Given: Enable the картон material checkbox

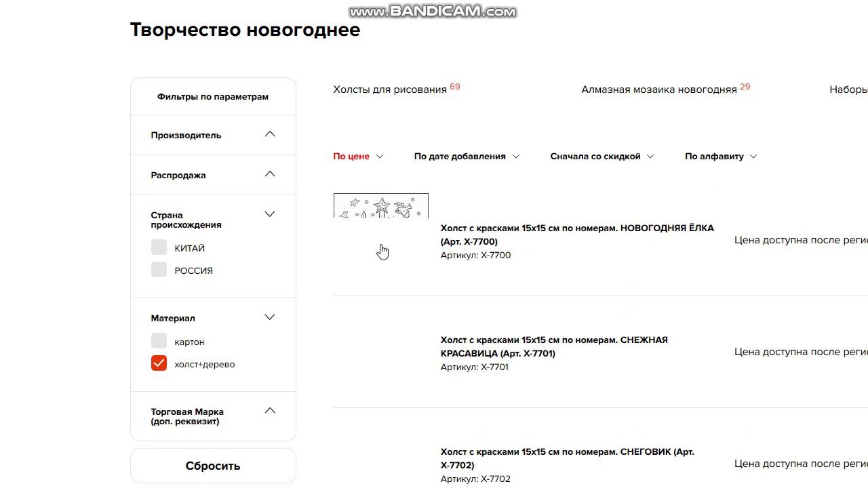Looking at the screenshot, I should [x=159, y=341].
